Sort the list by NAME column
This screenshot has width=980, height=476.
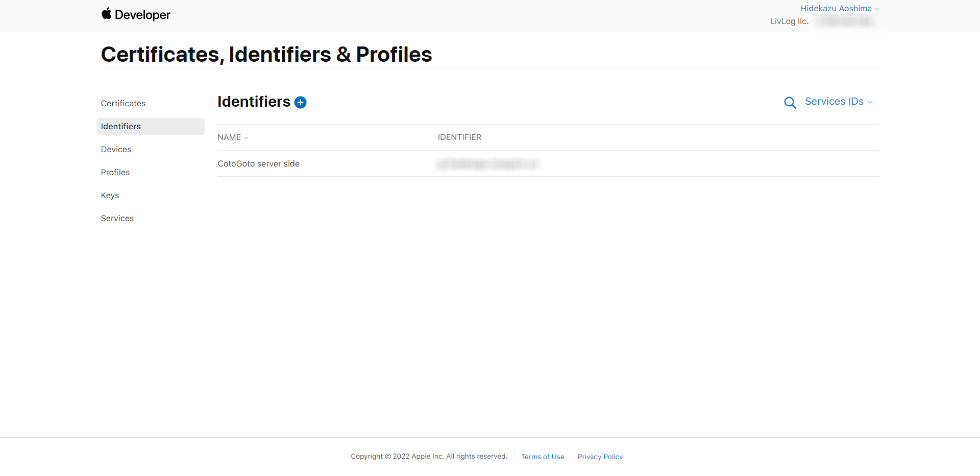[233, 137]
